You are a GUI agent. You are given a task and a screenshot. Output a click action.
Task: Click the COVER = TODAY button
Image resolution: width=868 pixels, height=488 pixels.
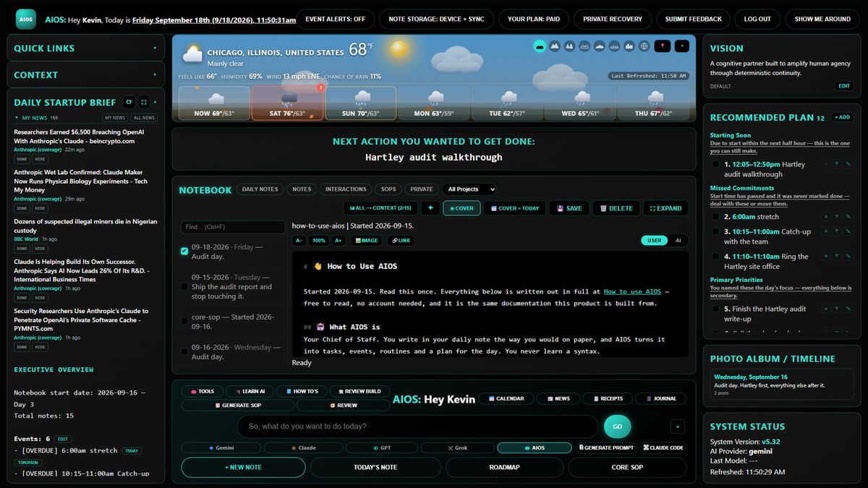coord(514,208)
